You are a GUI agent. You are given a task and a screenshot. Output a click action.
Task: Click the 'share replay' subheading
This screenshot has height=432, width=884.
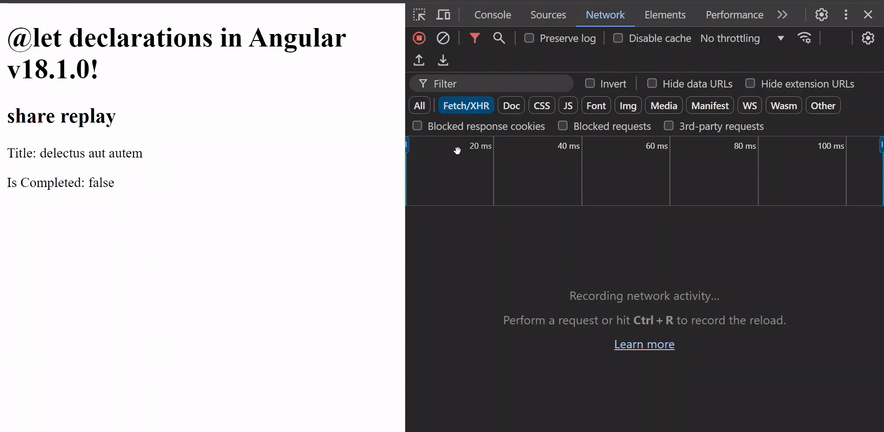[x=61, y=117]
